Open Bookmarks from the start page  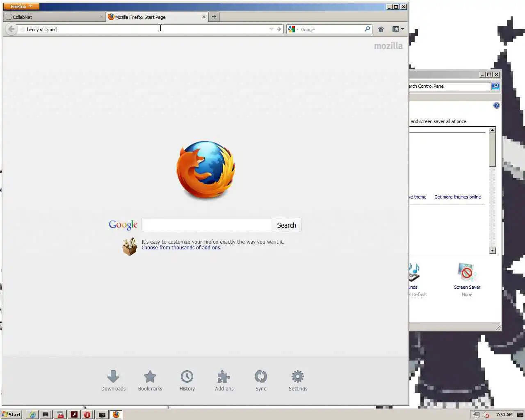click(150, 381)
